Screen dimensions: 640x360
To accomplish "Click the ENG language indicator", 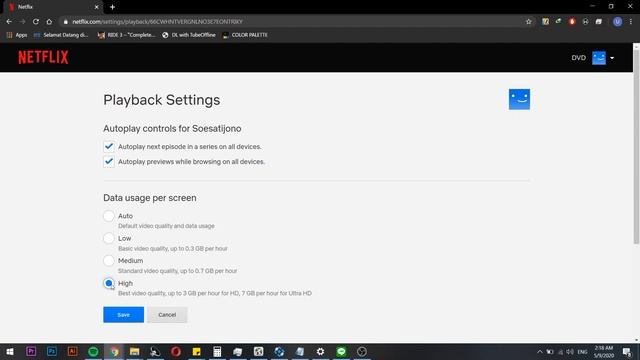I will 582,351.
